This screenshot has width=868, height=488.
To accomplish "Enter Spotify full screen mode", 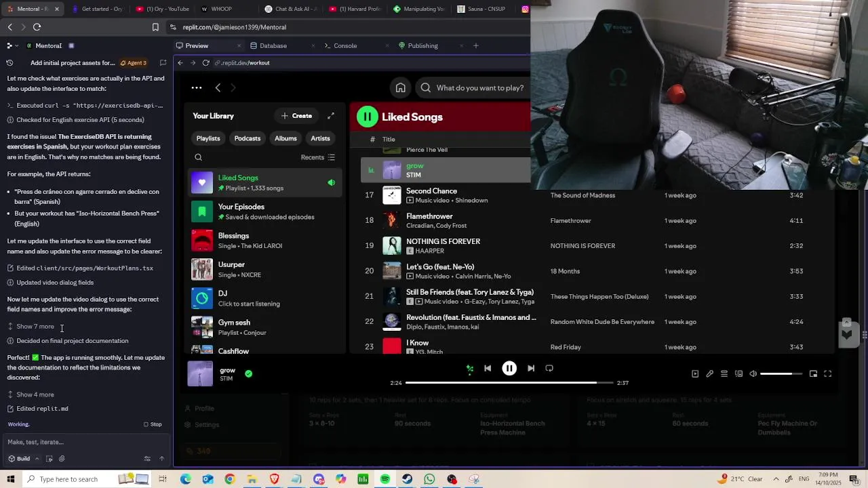I will coord(827,374).
